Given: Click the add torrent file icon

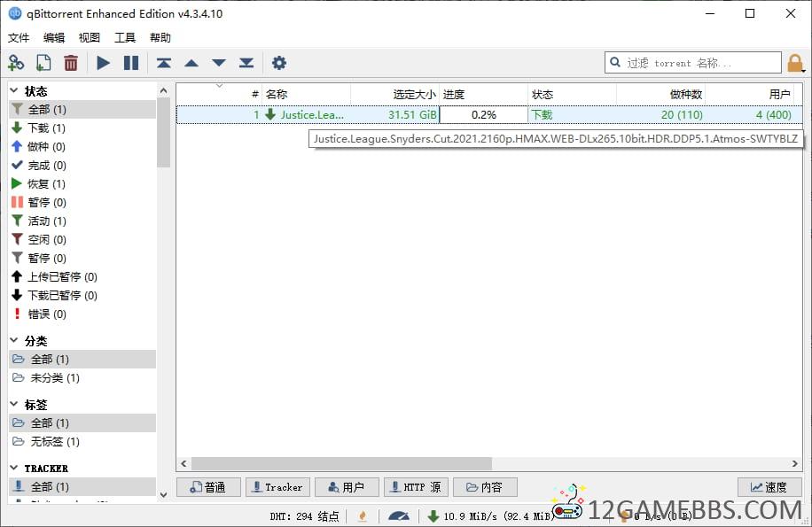Looking at the screenshot, I should (x=43, y=63).
